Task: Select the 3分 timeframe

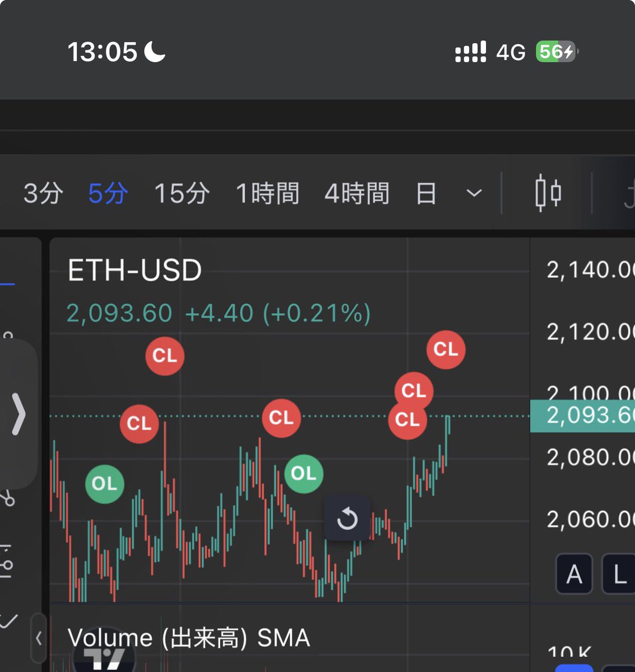Action: click(x=43, y=194)
